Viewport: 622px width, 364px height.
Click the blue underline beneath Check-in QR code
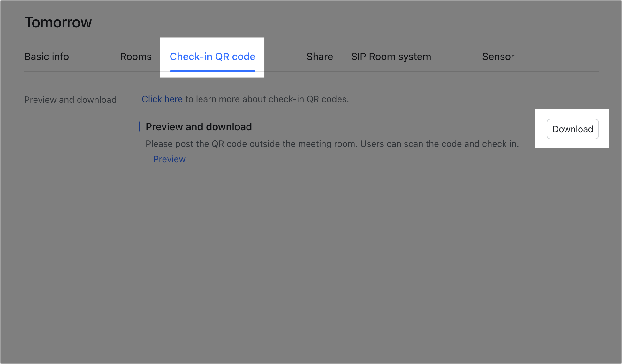pyautogui.click(x=212, y=70)
